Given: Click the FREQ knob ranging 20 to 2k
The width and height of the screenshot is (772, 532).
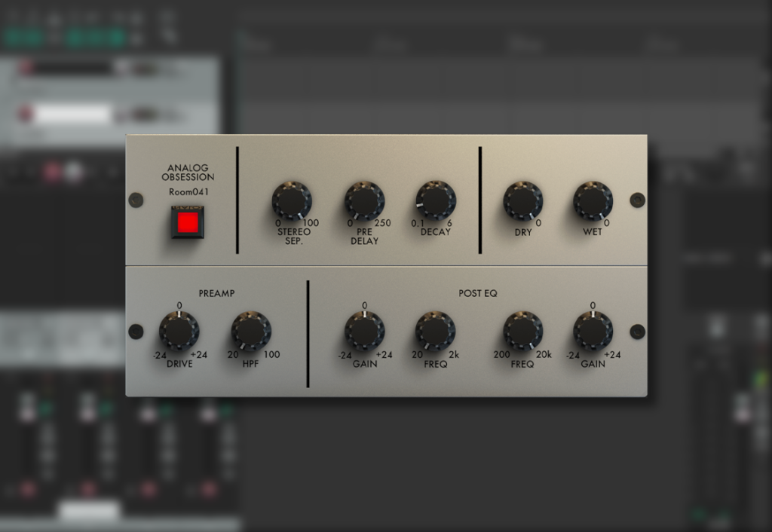Looking at the screenshot, I should coord(435,332).
